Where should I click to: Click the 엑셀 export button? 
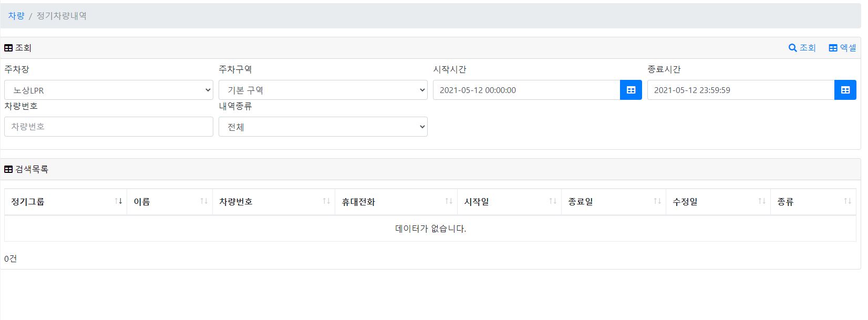[x=842, y=48]
